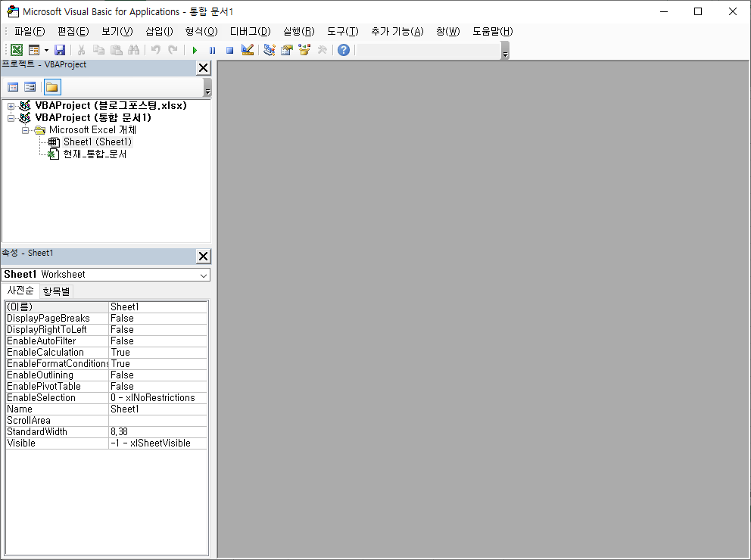Switch to Microsoft Excel view icon
This screenshot has width=751, height=560.
tap(17, 50)
